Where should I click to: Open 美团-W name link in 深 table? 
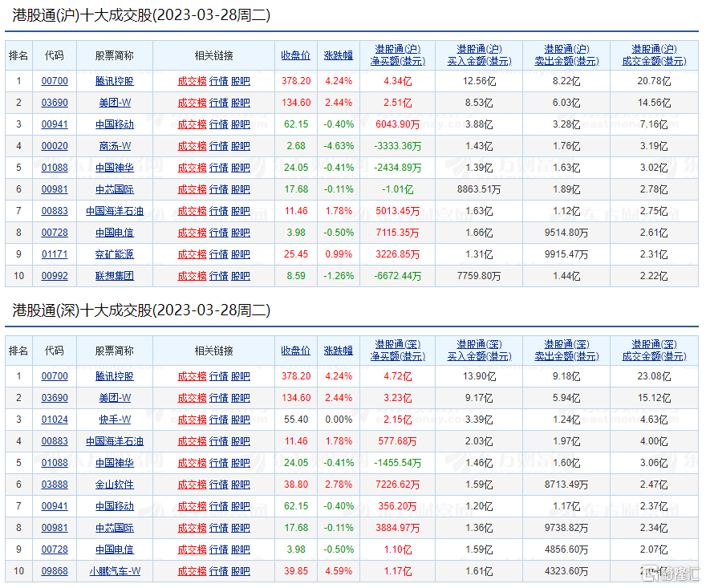click(x=115, y=398)
